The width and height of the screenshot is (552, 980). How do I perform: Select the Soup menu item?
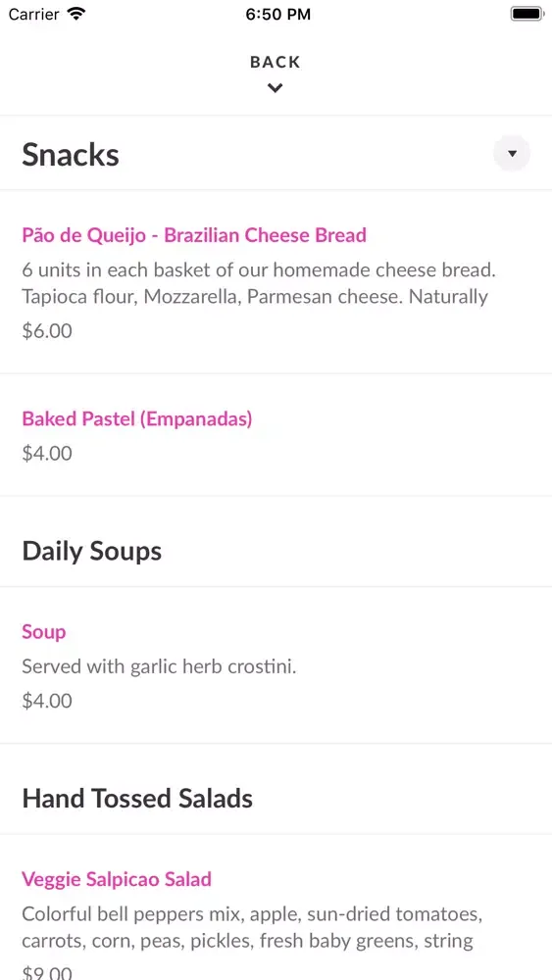pos(44,632)
